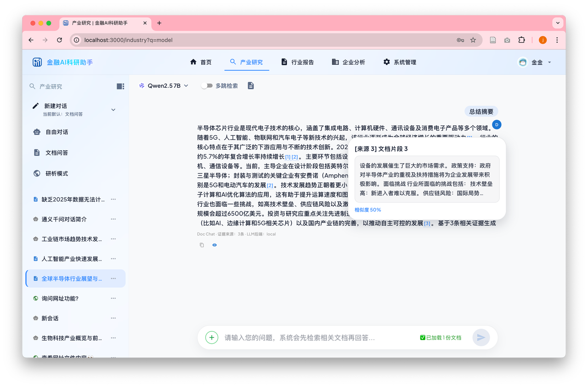Image resolution: width=588 pixels, height=387 pixels.
Task: Open more options for 通义千问对话简介
Action: point(113,219)
